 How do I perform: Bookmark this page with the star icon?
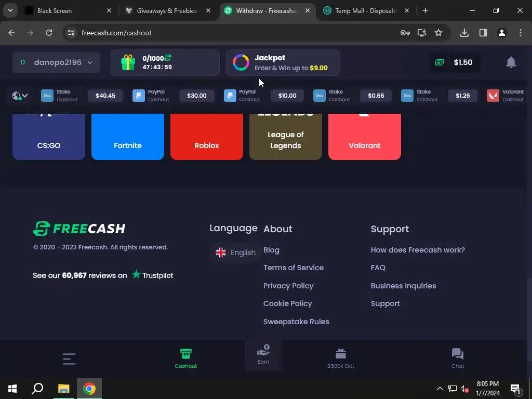(x=438, y=33)
